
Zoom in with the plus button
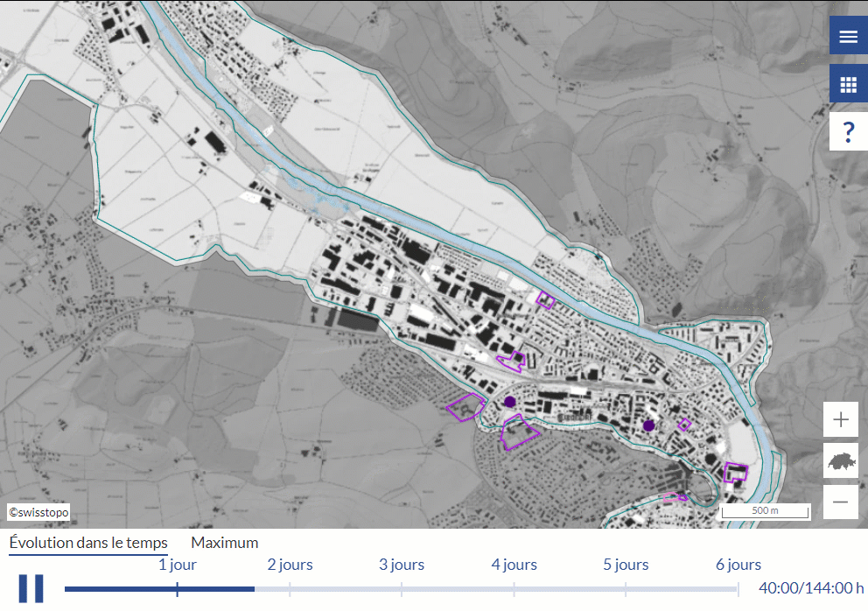[x=841, y=419]
